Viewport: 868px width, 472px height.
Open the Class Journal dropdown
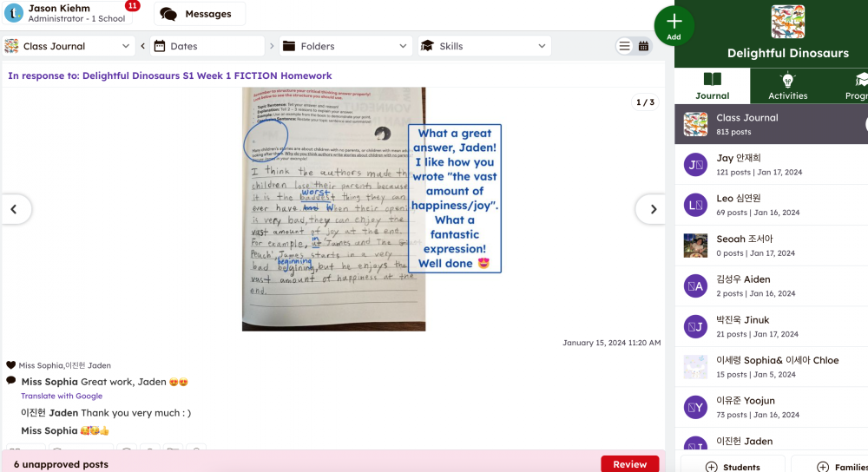click(x=68, y=46)
